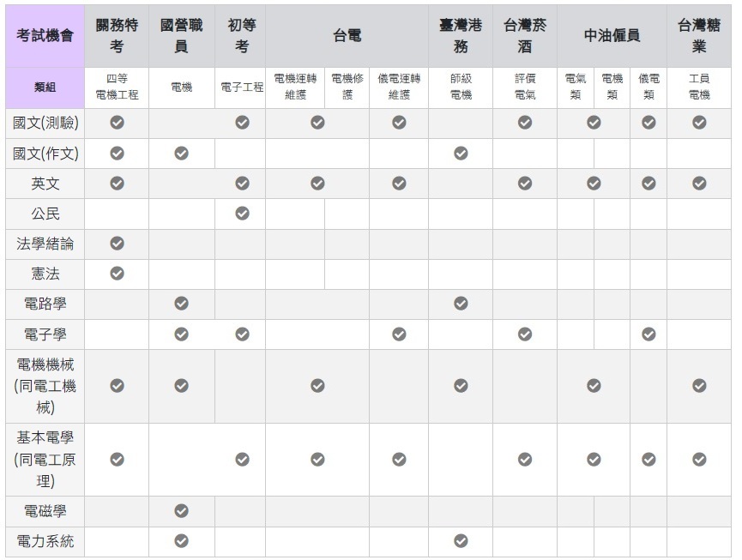The height and width of the screenshot is (560, 742).
Task: Select the 臺灣港務 column header
Action: click(x=461, y=36)
